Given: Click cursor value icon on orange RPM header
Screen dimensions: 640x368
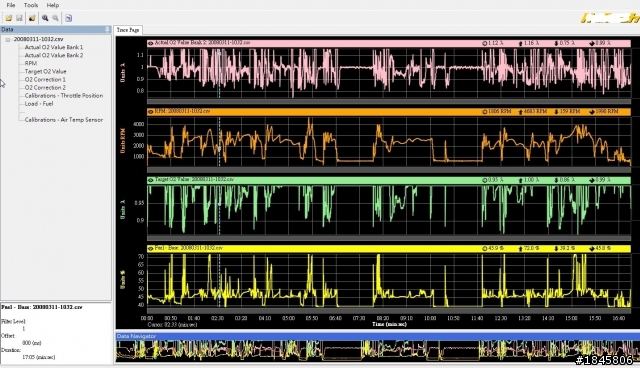Looking at the screenshot, I should click(484, 111).
